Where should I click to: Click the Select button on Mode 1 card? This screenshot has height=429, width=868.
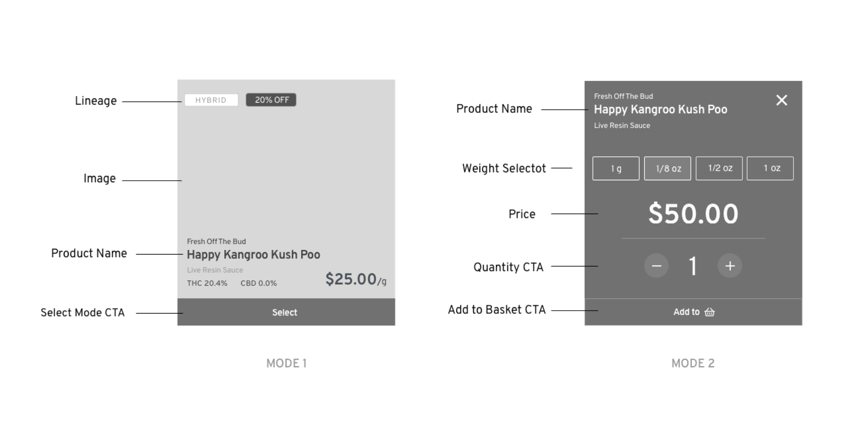286,312
